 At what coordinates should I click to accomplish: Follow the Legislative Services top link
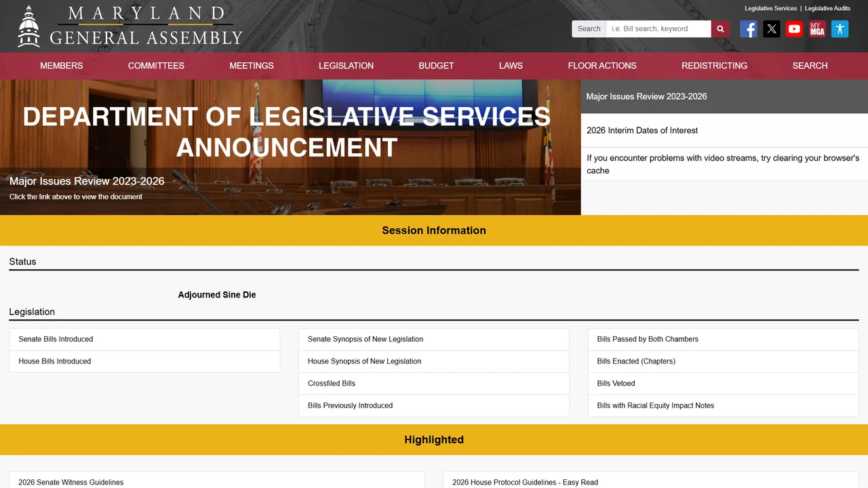click(x=770, y=9)
